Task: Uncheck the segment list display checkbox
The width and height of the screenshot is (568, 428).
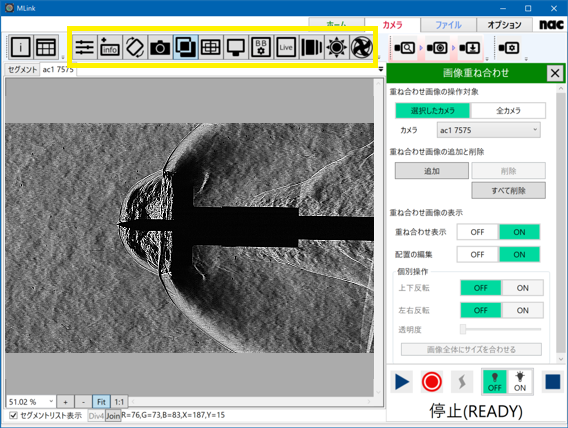Action: (x=13, y=415)
